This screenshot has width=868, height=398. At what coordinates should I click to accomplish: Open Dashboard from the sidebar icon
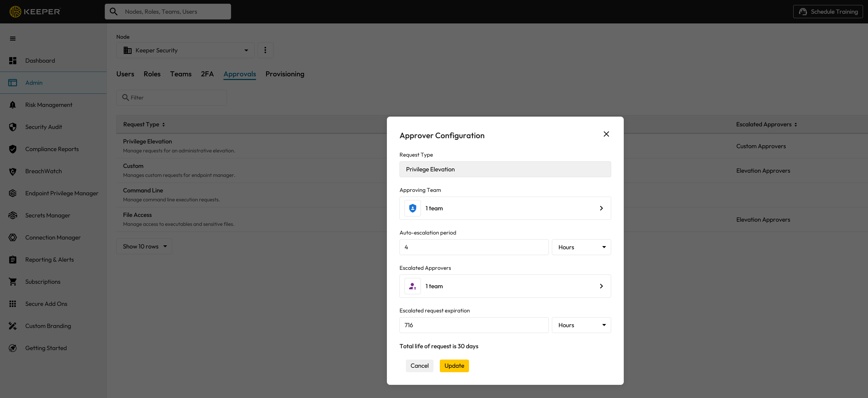[x=13, y=61]
